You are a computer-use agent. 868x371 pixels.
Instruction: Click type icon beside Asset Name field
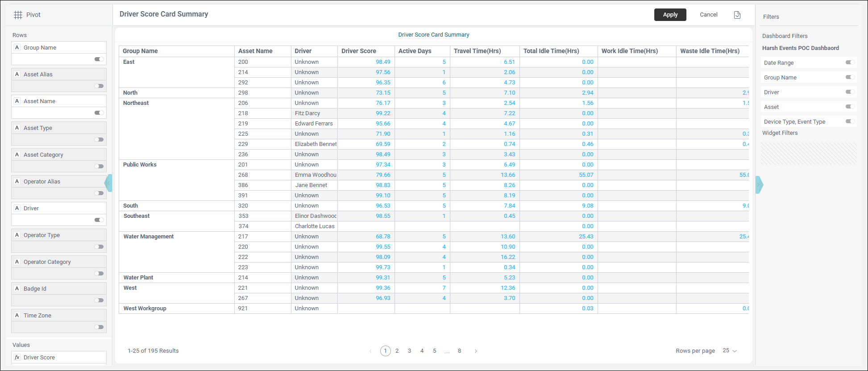click(x=17, y=101)
